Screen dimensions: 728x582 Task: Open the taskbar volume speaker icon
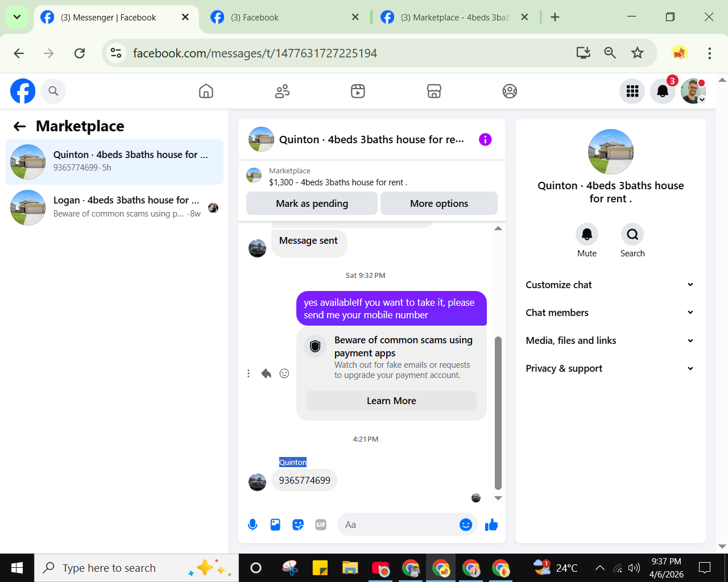click(x=634, y=568)
